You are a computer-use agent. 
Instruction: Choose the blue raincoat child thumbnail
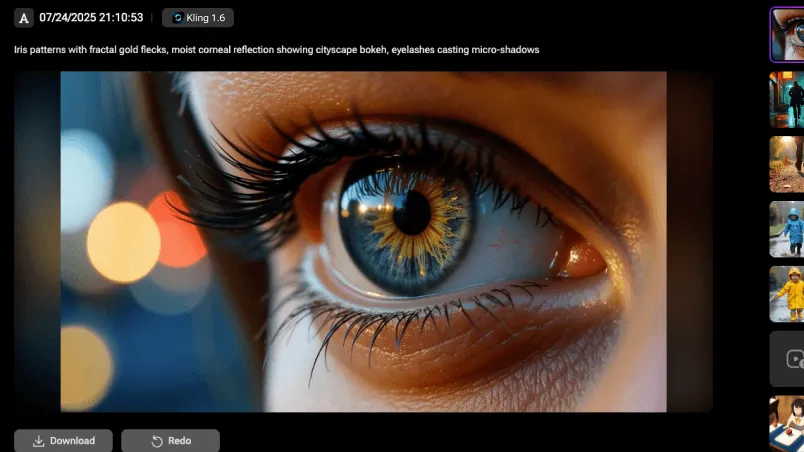point(787,229)
